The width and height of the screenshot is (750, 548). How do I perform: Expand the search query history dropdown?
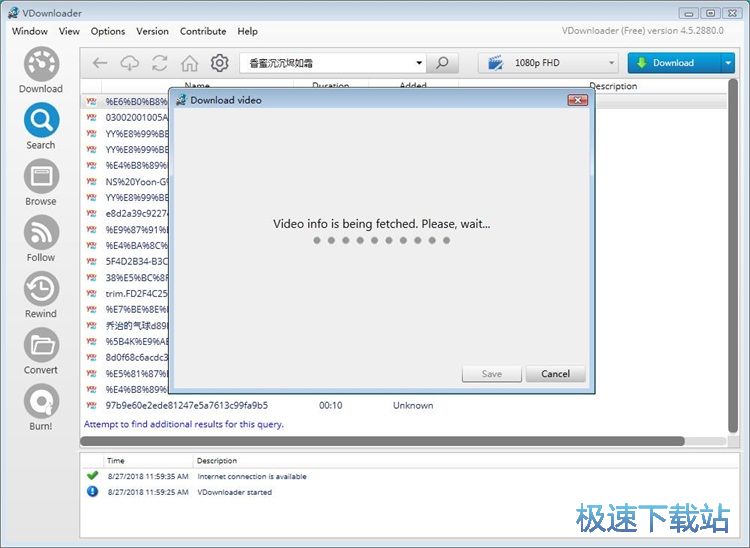(419, 63)
